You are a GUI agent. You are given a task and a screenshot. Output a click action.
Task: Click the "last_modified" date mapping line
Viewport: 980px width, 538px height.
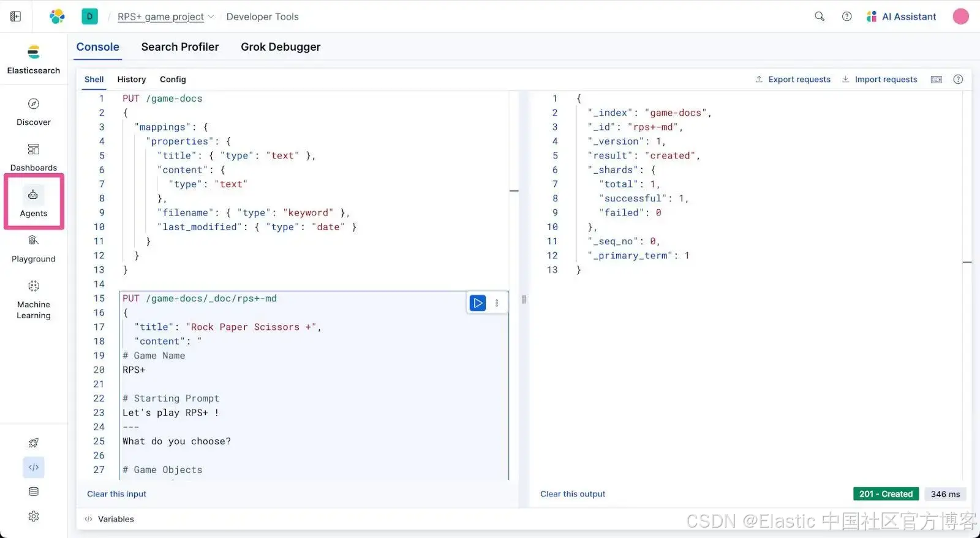257,227
